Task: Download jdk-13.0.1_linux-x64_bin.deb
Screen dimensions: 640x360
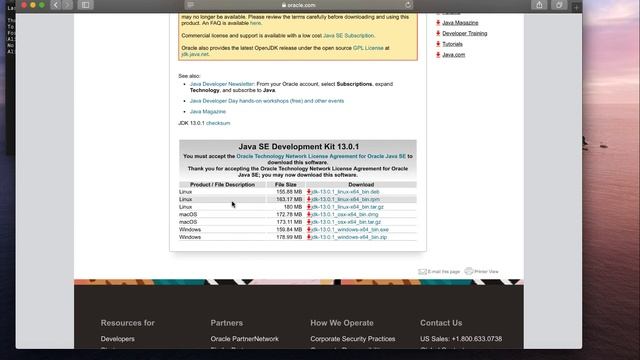Action: [x=345, y=192]
